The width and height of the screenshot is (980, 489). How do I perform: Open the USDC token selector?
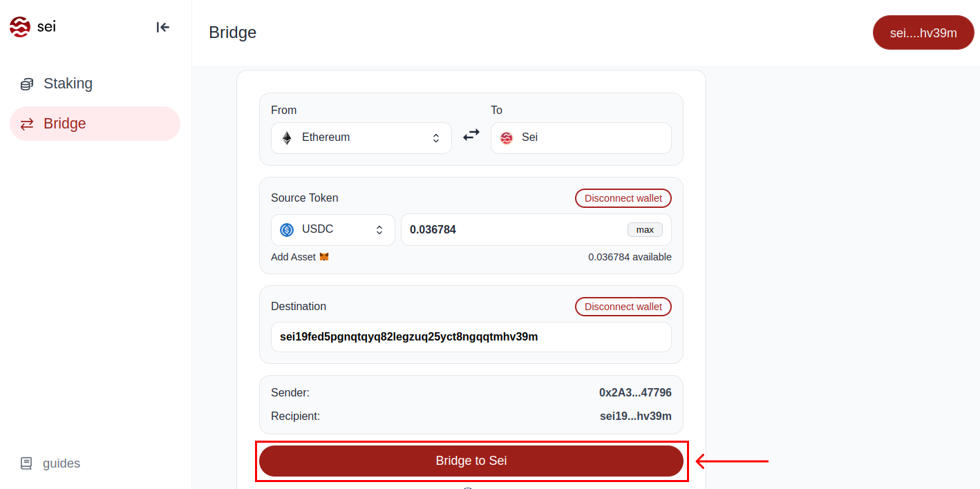tap(332, 230)
